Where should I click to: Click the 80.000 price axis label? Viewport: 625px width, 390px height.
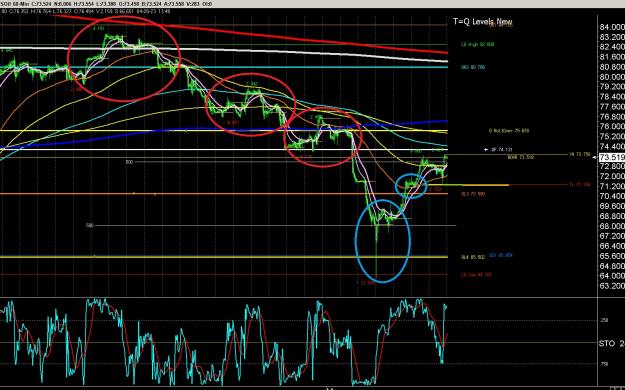tap(612, 77)
